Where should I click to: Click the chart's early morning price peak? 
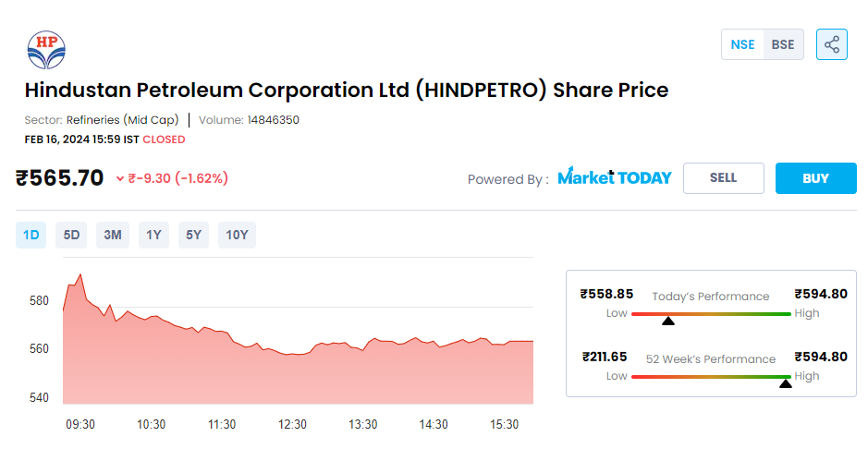(x=80, y=274)
